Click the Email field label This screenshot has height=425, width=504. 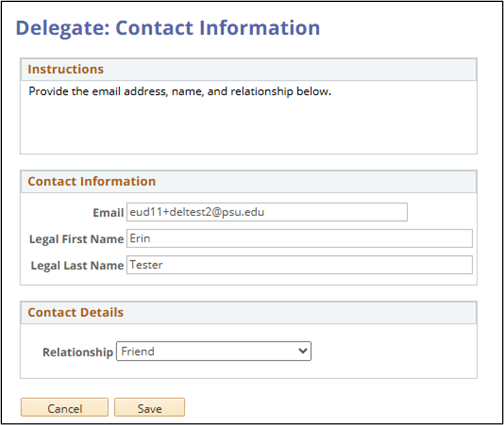108,213
